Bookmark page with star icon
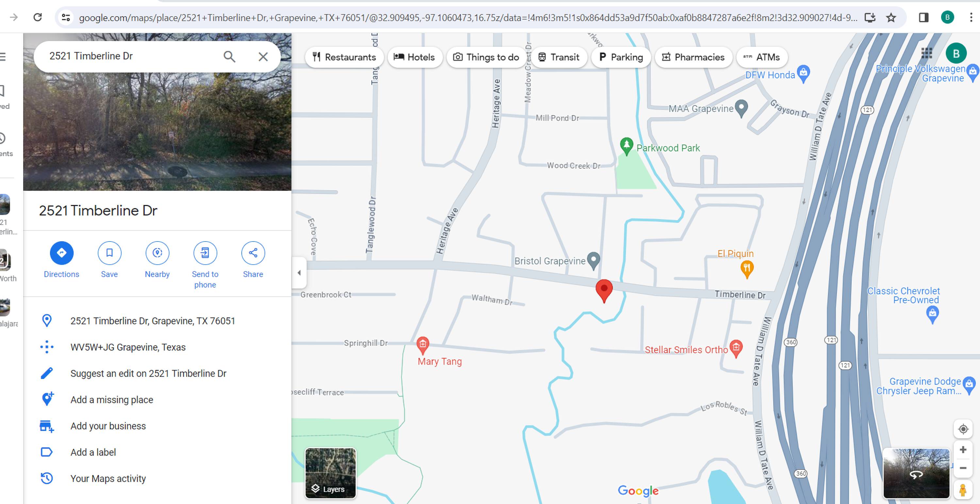 [x=891, y=18]
